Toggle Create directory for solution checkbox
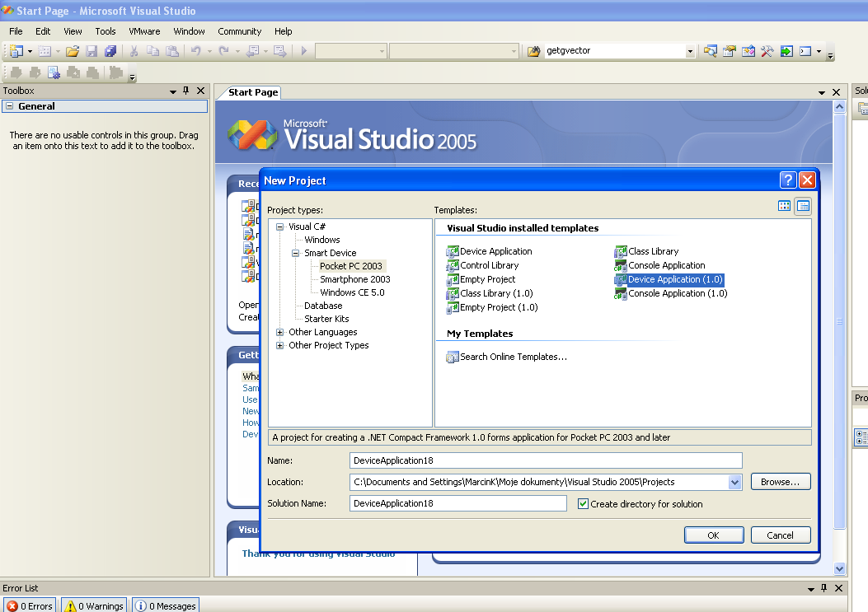 click(583, 503)
